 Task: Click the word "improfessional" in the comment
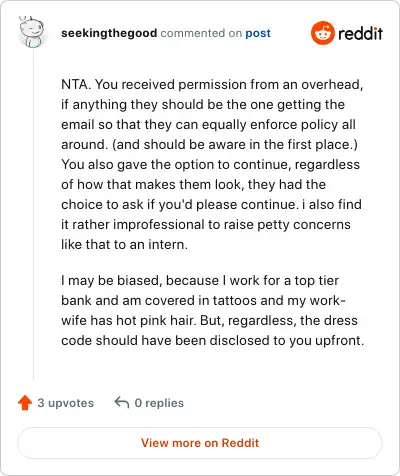click(158, 224)
